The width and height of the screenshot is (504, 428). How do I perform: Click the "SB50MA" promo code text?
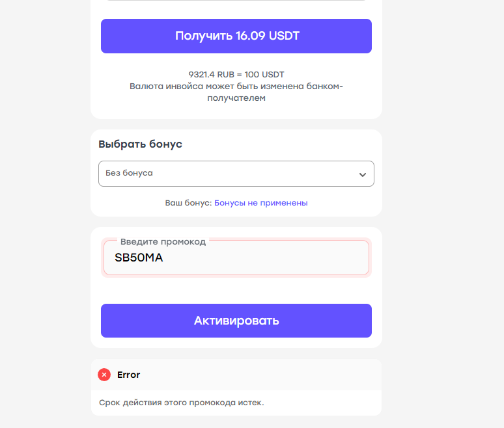click(139, 258)
